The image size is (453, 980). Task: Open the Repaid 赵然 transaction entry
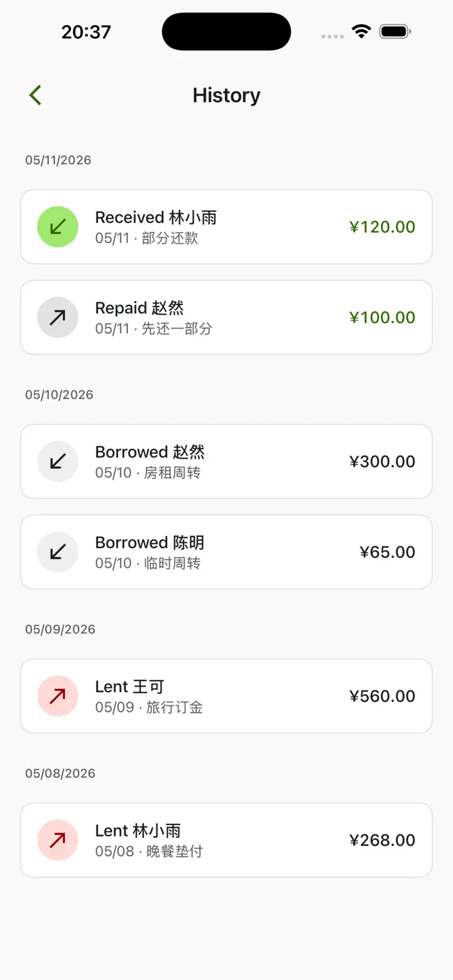[226, 317]
